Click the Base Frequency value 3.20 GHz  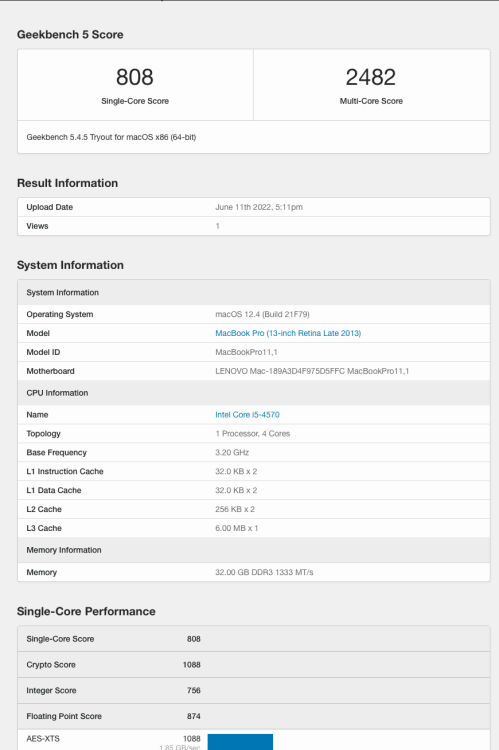pyautogui.click(x=232, y=452)
